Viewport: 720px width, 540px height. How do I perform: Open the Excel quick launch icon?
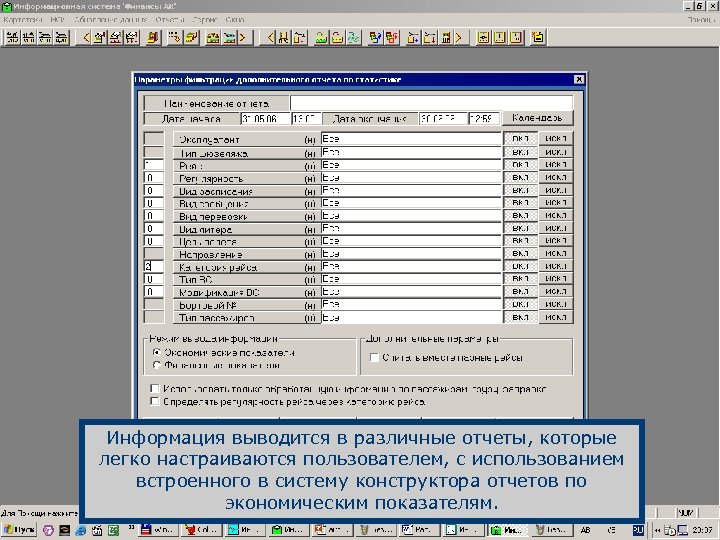pyautogui.click(x=113, y=530)
